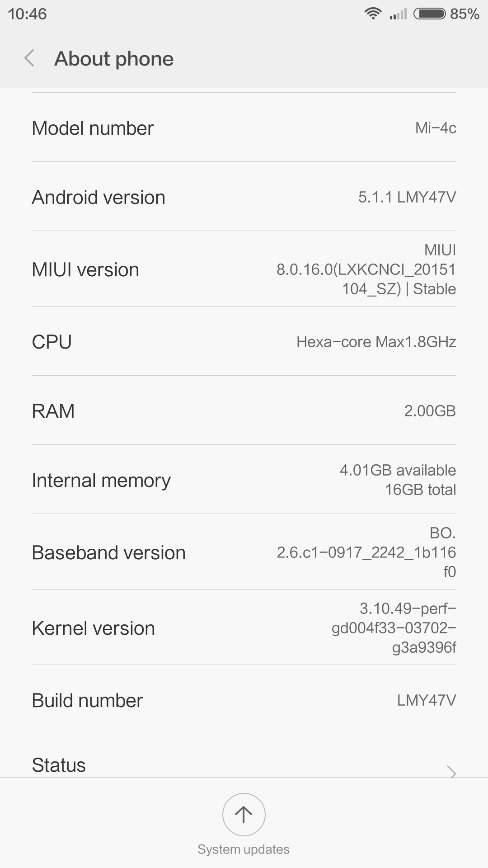Tap the System updates arrow icon
The width and height of the screenshot is (488, 868).
[x=244, y=814]
